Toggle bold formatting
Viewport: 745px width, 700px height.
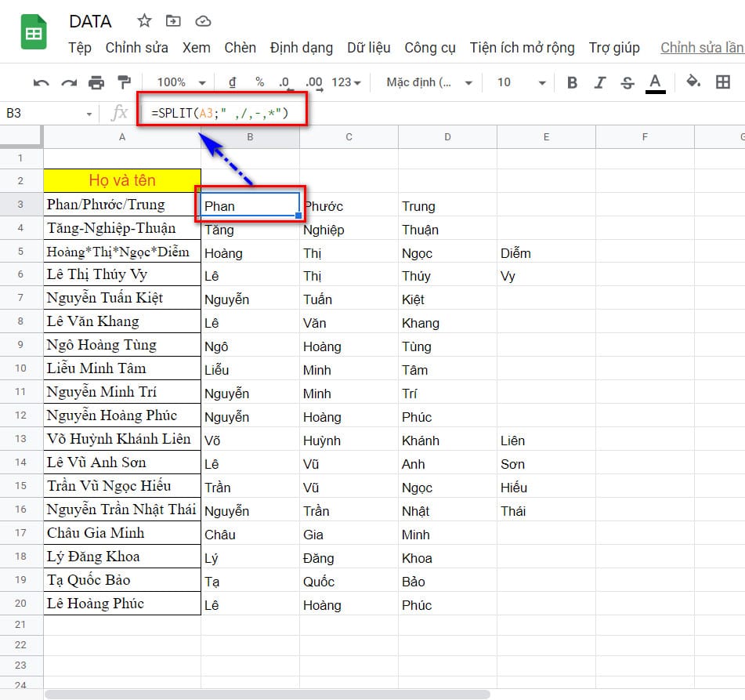coord(572,82)
